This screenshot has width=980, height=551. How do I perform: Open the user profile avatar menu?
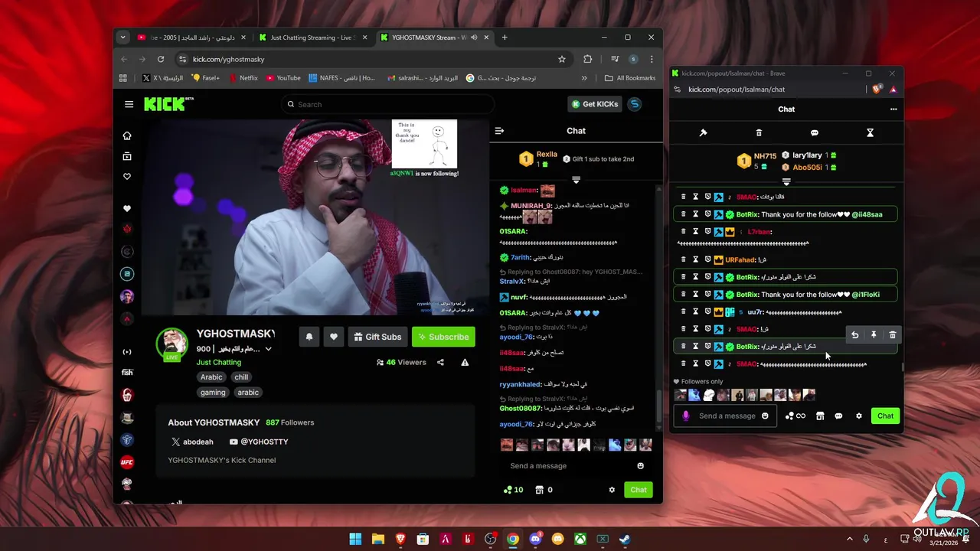[x=634, y=104]
